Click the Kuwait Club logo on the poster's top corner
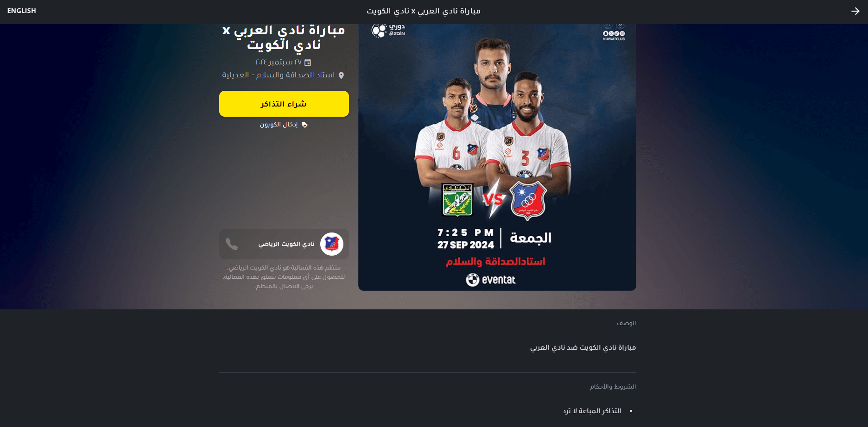The height and width of the screenshot is (427, 868). (614, 32)
